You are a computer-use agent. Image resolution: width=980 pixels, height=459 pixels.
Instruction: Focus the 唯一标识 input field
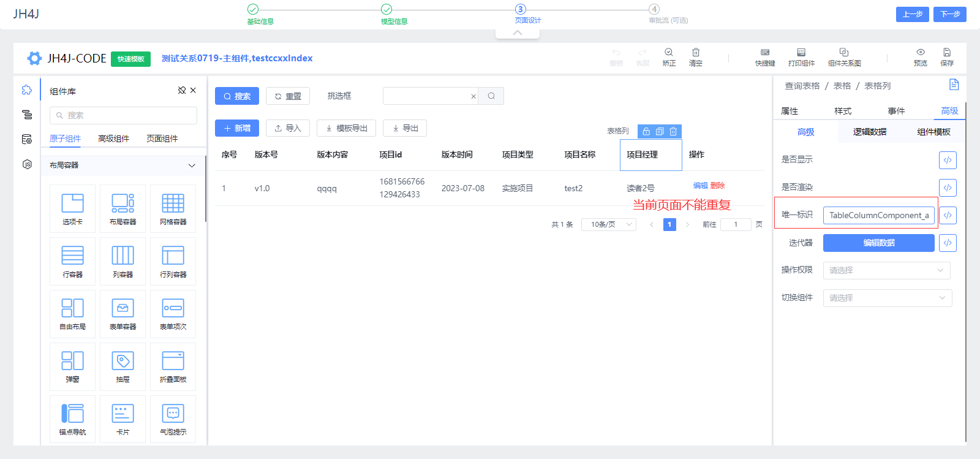click(x=878, y=215)
